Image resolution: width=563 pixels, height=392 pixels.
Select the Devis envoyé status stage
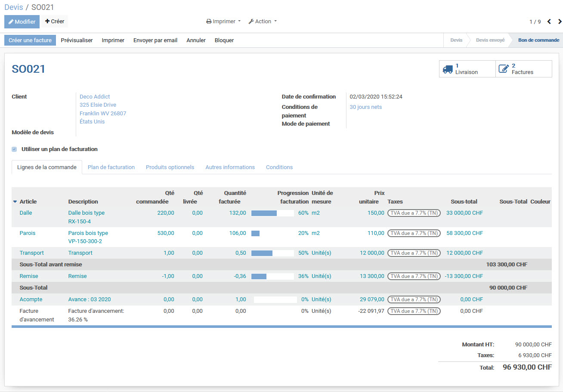click(490, 40)
